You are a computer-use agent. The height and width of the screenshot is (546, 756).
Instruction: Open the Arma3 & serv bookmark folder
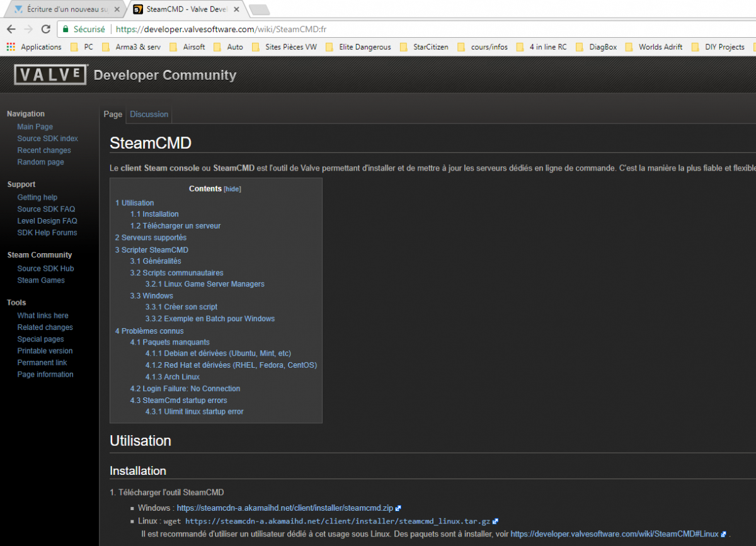click(131, 47)
